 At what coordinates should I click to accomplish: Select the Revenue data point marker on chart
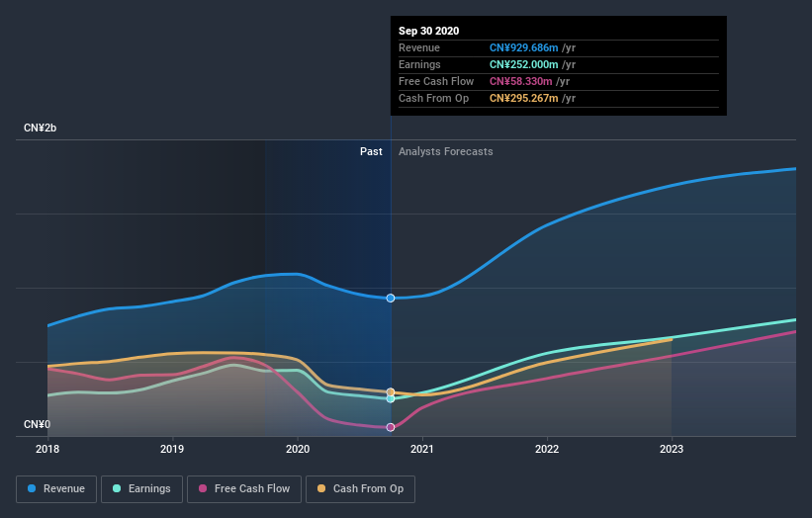391,299
